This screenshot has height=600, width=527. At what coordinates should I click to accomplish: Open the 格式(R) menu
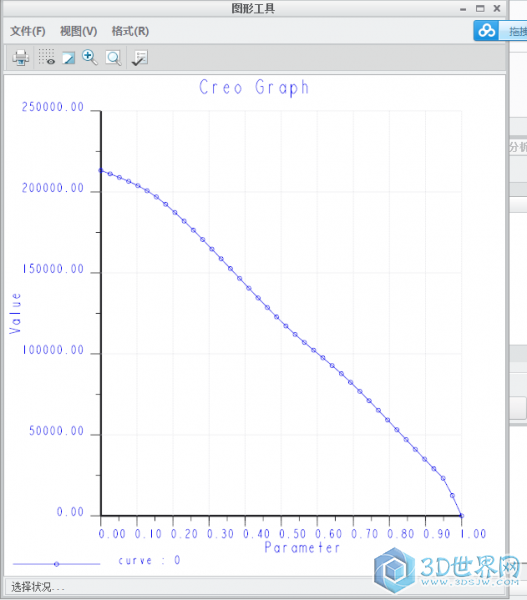point(130,31)
